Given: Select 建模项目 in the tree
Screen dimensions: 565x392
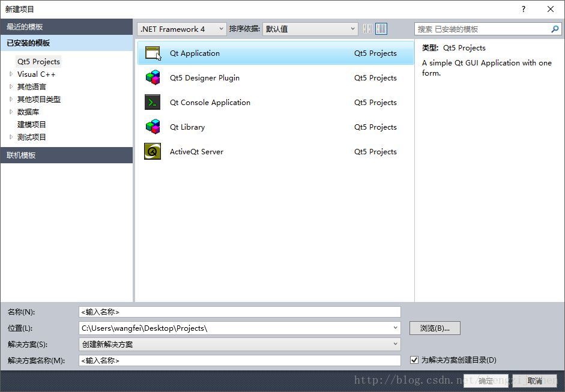Looking at the screenshot, I should 32,125.
